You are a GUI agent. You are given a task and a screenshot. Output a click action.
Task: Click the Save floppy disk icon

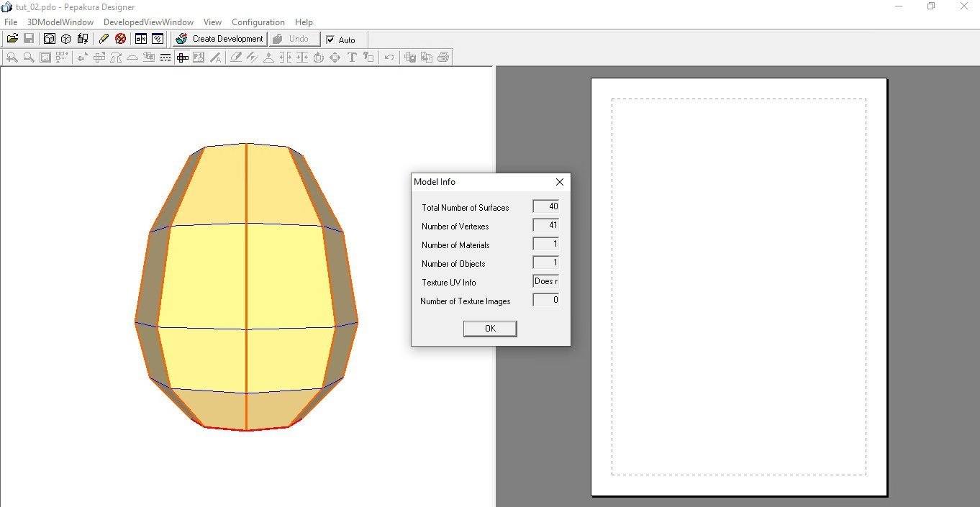29,39
